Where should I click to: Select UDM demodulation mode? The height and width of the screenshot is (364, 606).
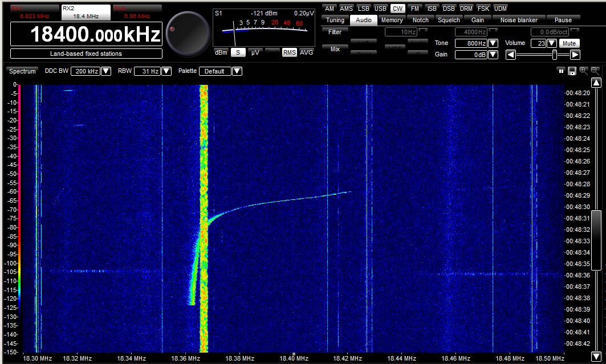pos(500,9)
